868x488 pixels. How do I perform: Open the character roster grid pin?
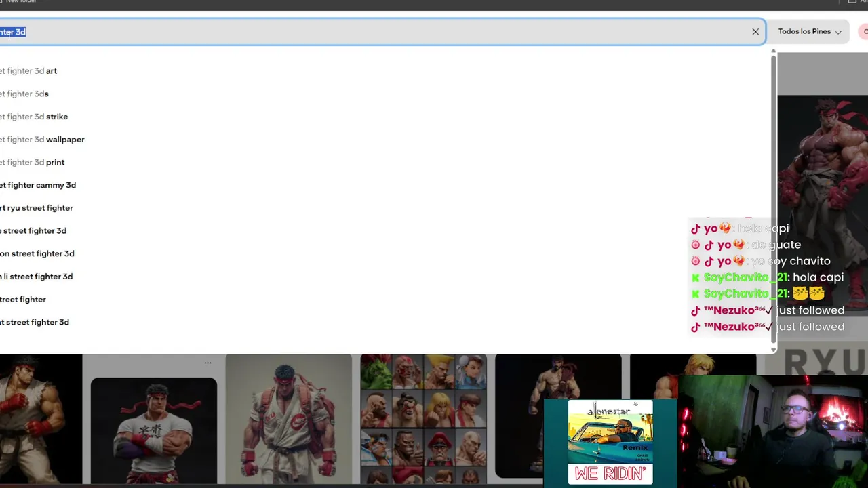point(423,419)
